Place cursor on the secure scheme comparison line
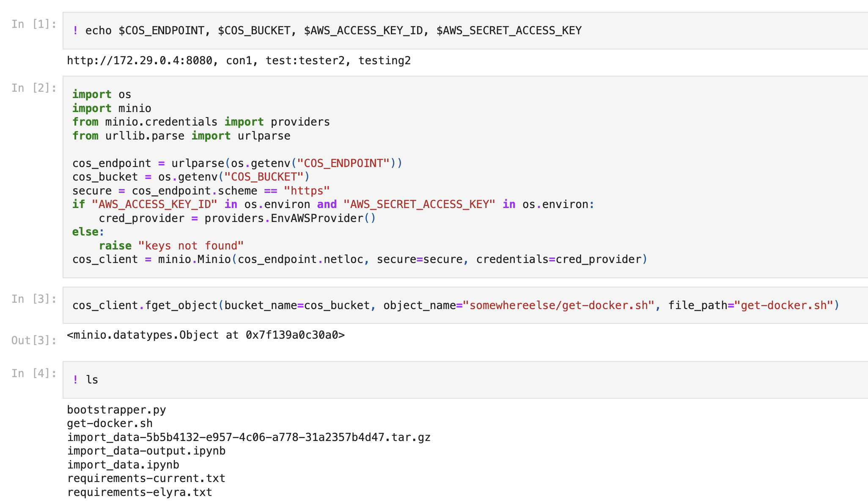This screenshot has width=868, height=504. 201,191
